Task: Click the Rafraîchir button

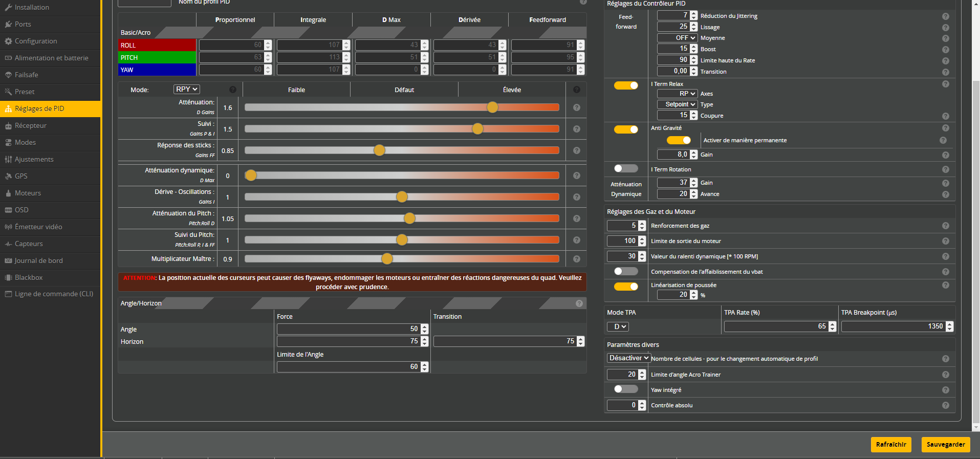Action: click(890, 444)
